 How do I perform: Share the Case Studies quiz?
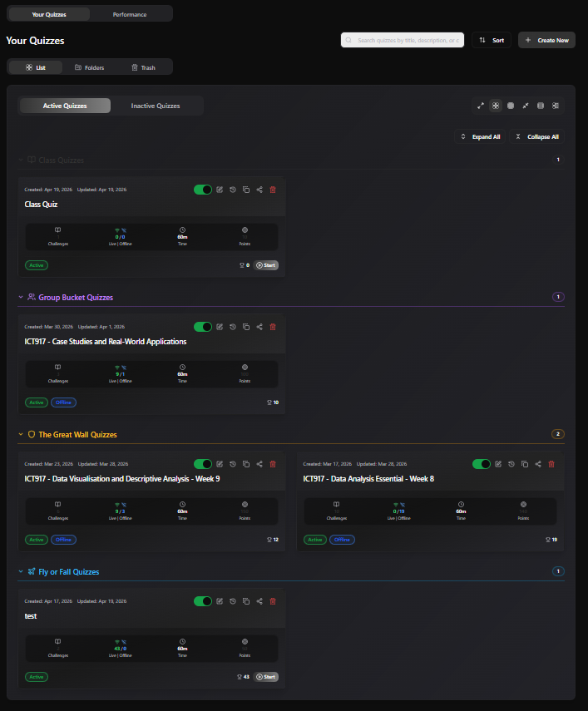point(259,327)
